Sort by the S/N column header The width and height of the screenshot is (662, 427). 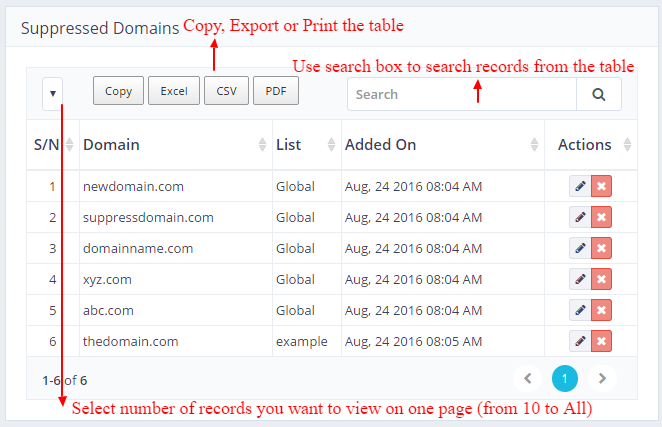pyautogui.click(x=53, y=145)
